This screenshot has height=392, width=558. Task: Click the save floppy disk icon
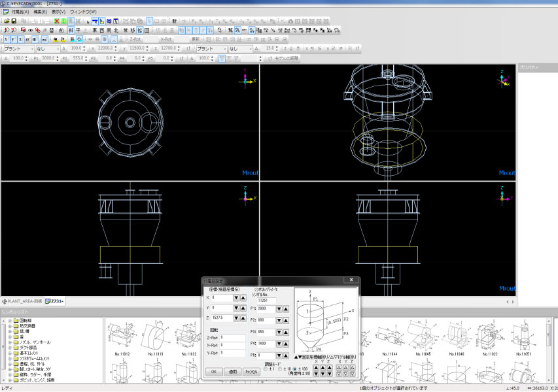coord(14,22)
